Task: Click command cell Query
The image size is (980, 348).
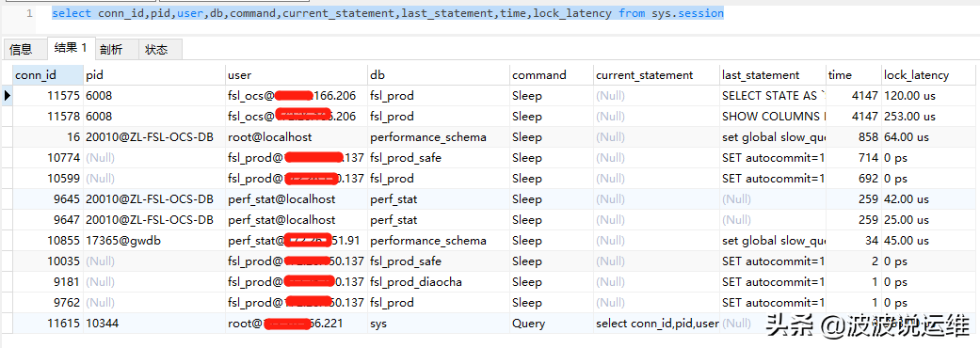Action: tap(552, 323)
